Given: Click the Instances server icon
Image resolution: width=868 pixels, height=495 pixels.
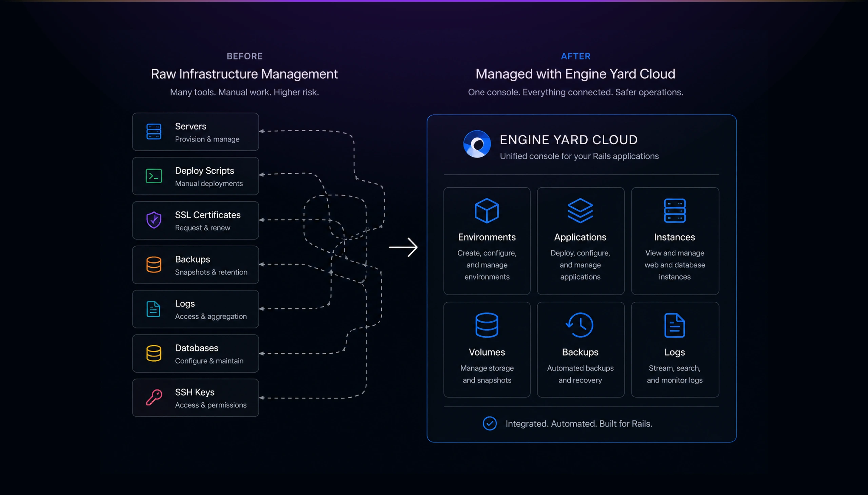Looking at the screenshot, I should 674,210.
